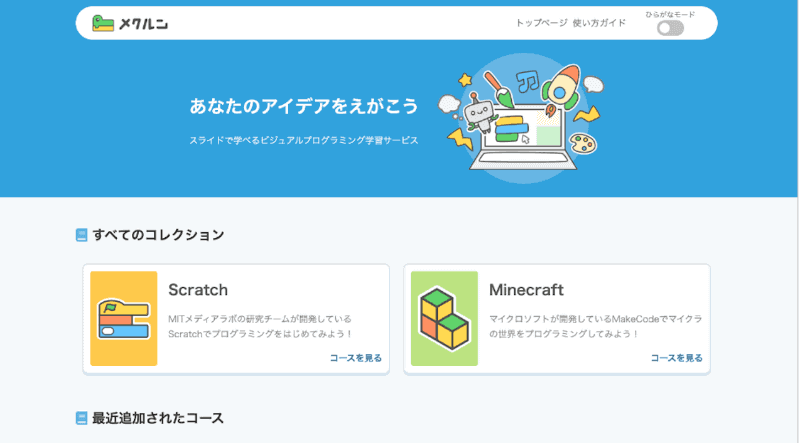800x443 pixels.
Task: Click the hero headline あなたのアイデアをえがこう
Action: pyautogui.click(x=304, y=106)
